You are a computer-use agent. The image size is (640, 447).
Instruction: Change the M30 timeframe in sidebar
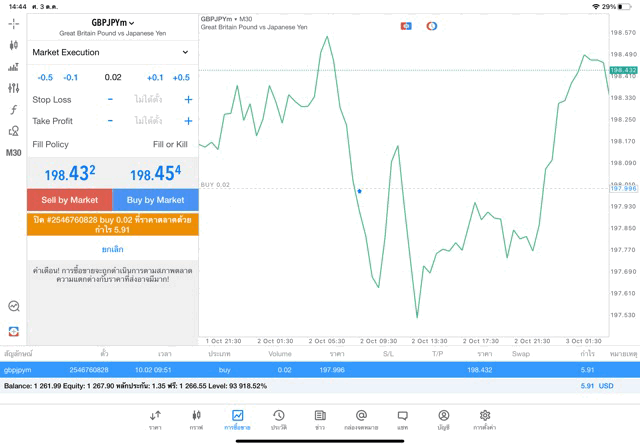pos(13,153)
